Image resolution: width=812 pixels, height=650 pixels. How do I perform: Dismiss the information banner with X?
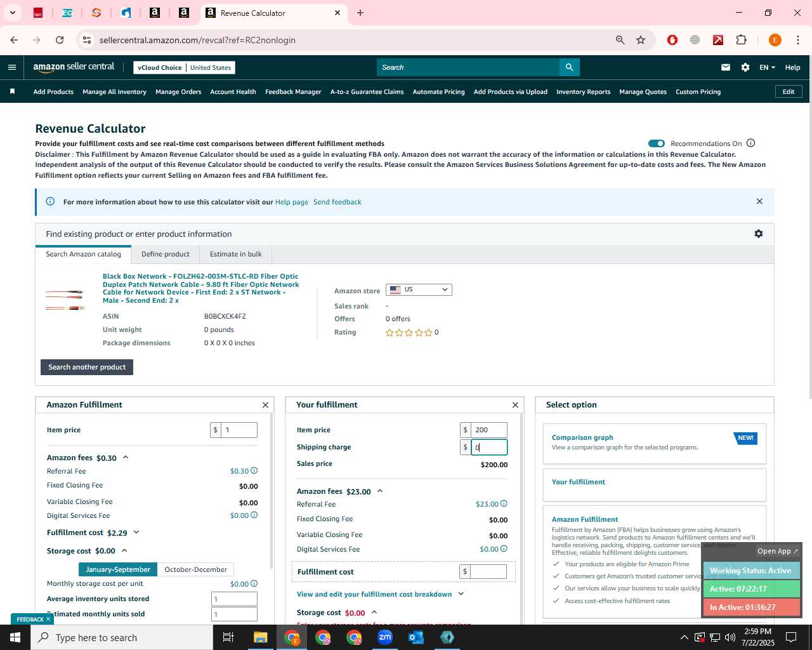coord(759,201)
